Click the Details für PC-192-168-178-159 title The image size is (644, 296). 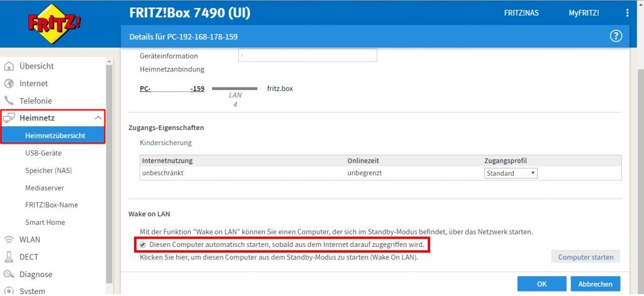pos(183,37)
